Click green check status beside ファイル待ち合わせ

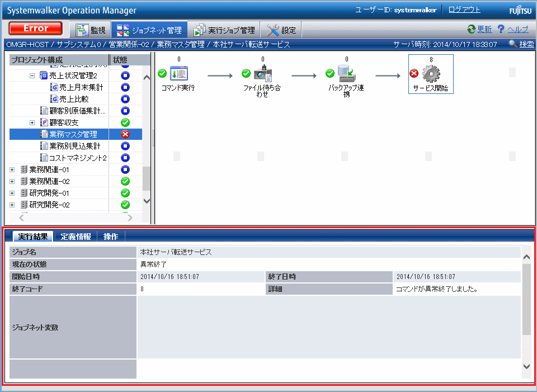[x=246, y=73]
